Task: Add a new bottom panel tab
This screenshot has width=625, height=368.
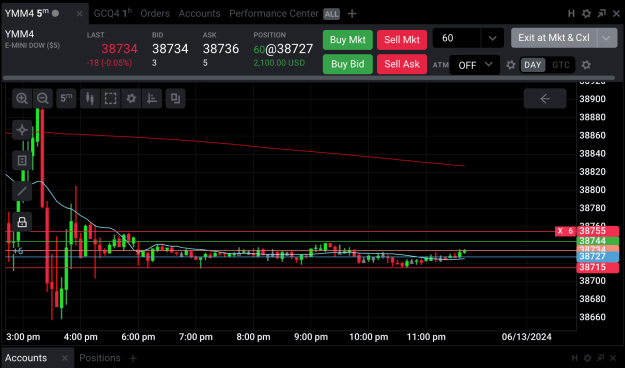Action: coord(133,358)
